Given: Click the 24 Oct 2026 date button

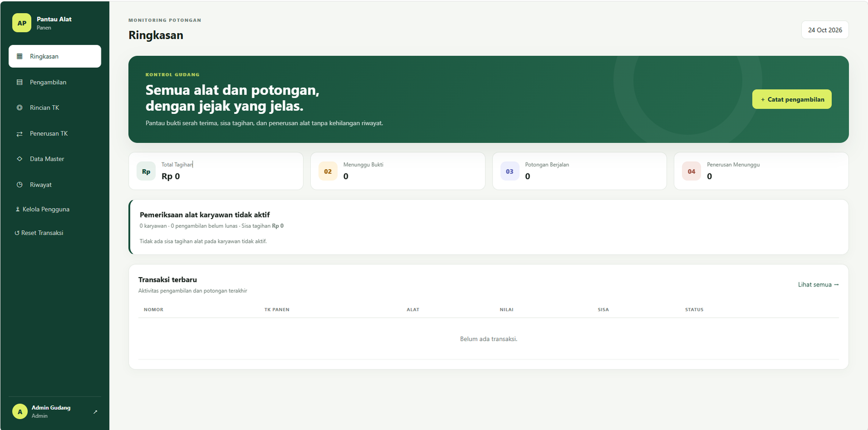Looking at the screenshot, I should (x=825, y=30).
